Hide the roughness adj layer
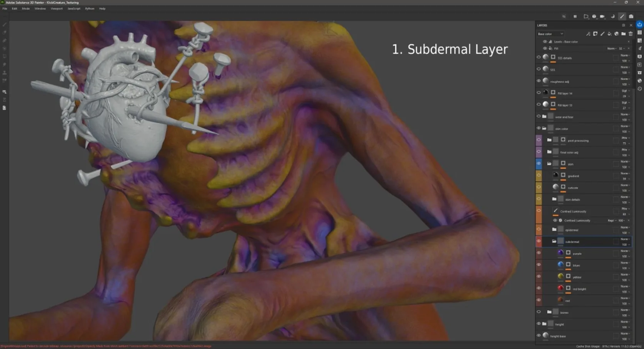Viewport: 644px width, 349px height. tap(539, 81)
